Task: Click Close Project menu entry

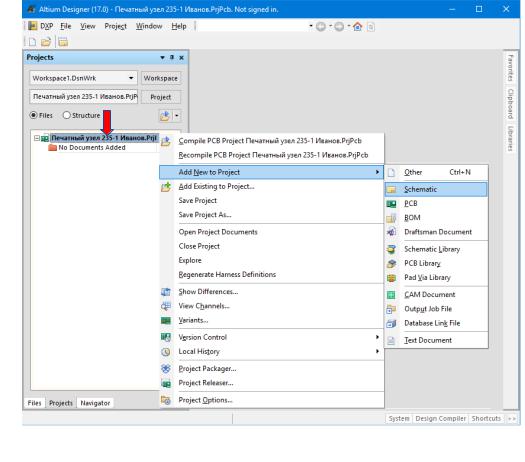Action: pyautogui.click(x=272, y=246)
